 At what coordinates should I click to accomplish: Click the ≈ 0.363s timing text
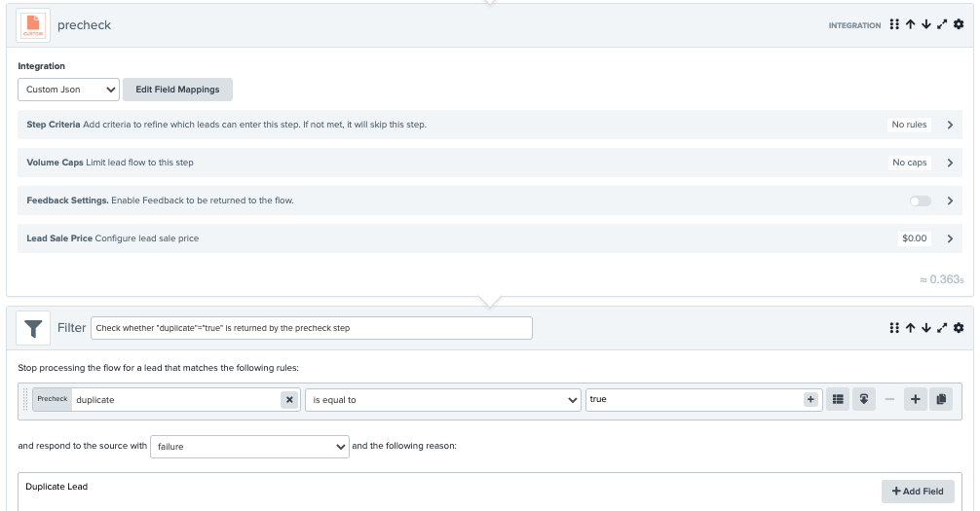[941, 279]
